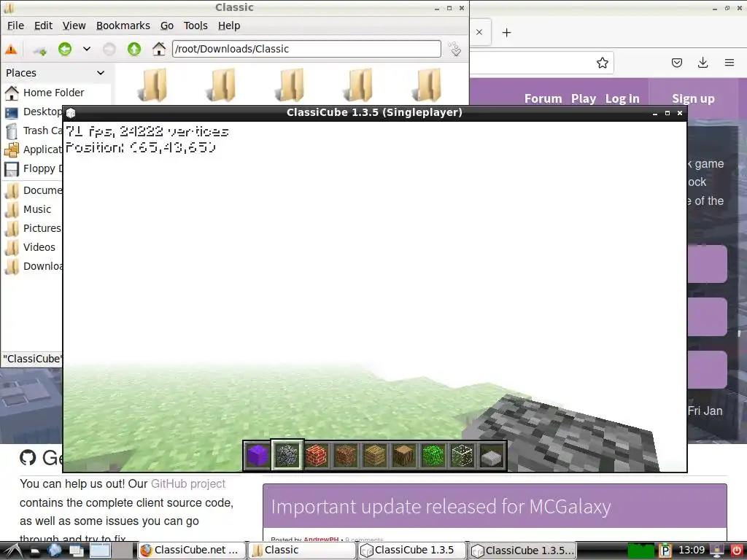Click the home icon in file manager toolbar

pyautogui.click(x=158, y=49)
